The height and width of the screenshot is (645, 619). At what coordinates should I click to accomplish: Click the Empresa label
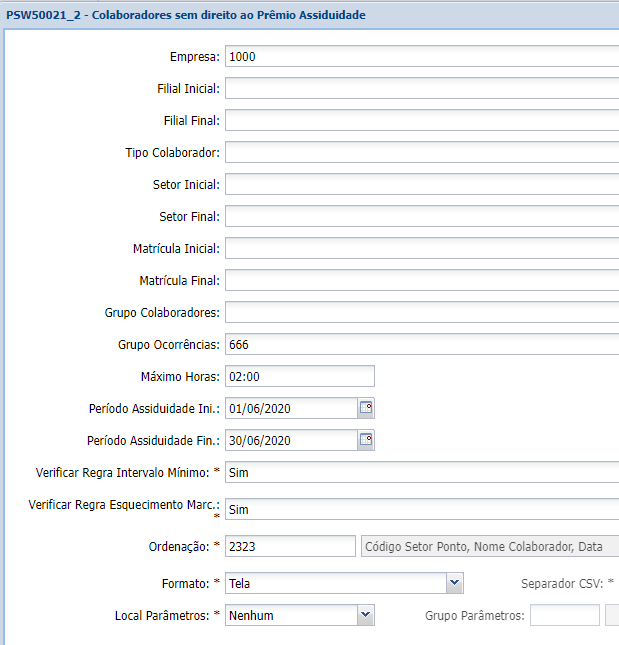pyautogui.click(x=195, y=57)
